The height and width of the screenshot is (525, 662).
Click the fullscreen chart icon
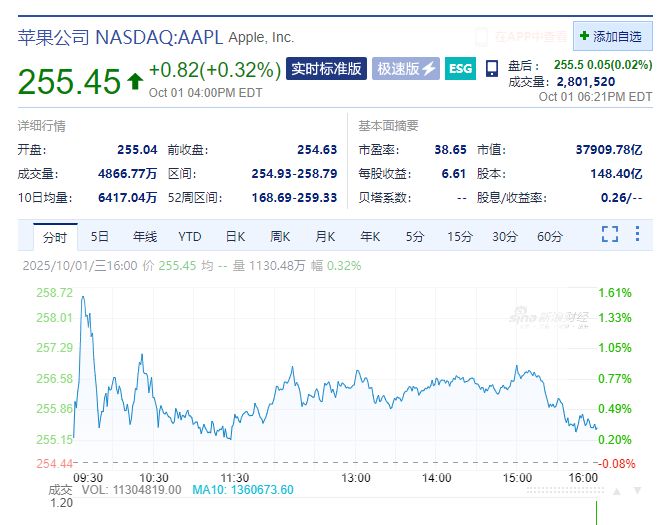click(610, 236)
